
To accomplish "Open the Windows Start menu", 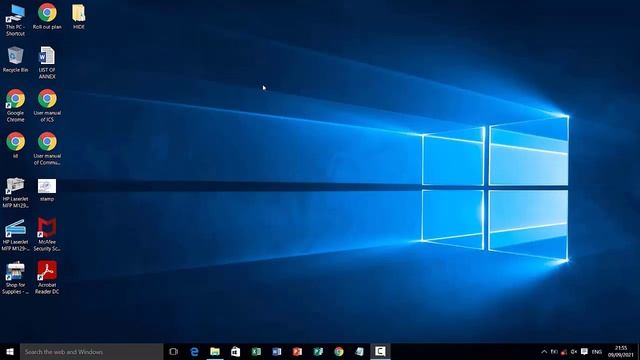I will [x=10, y=351].
